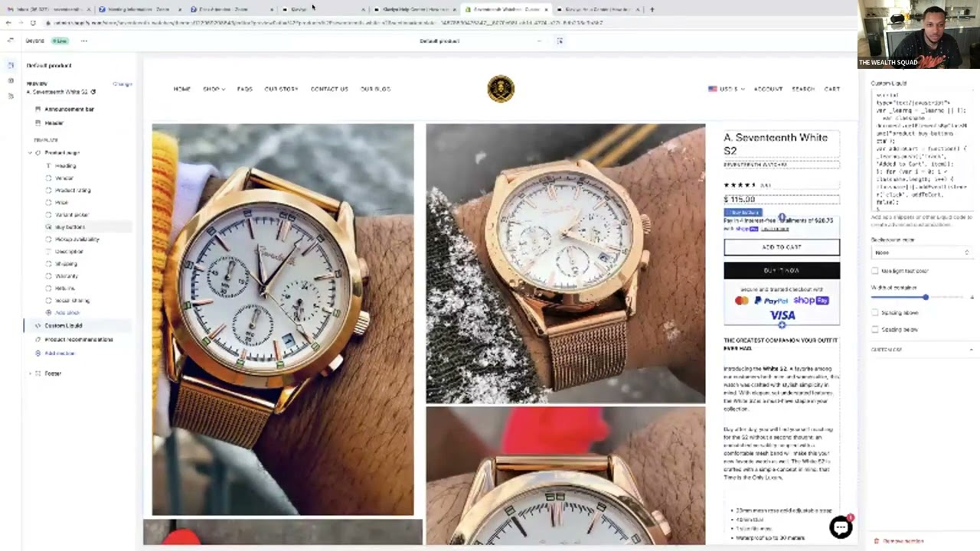Open the CART link in the store header
Screen dimensions: 980x551
832,89
